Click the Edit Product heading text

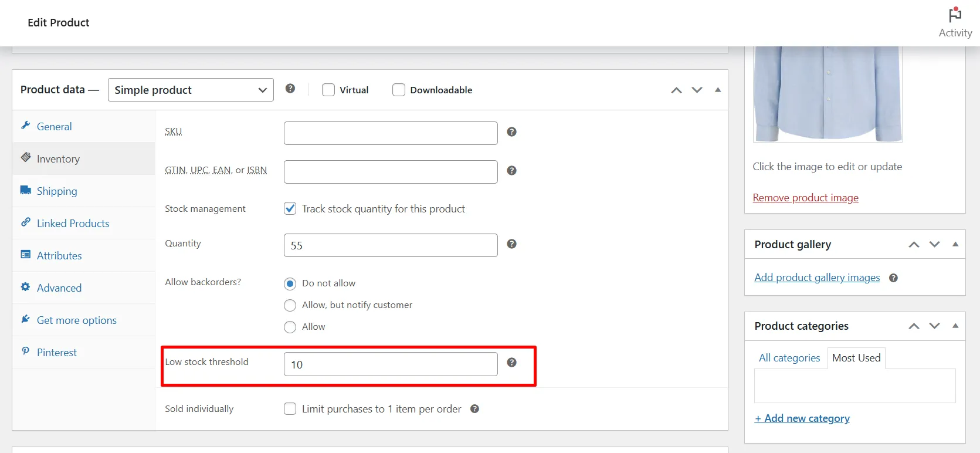coord(59,23)
